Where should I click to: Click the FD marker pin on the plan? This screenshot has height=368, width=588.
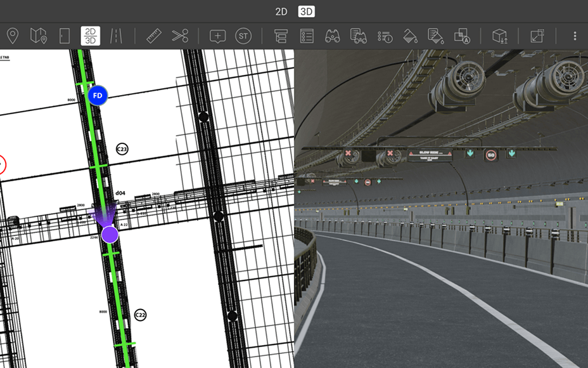pos(97,96)
